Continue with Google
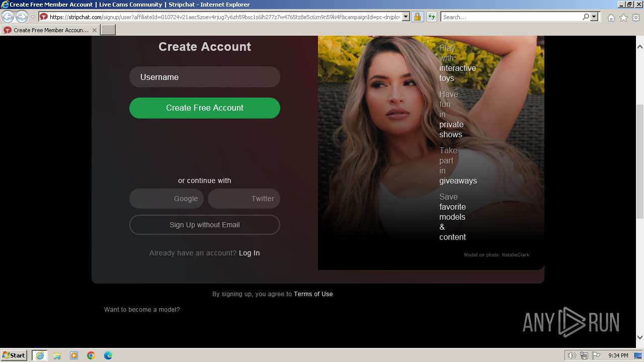The image size is (644, 362). pyautogui.click(x=167, y=199)
